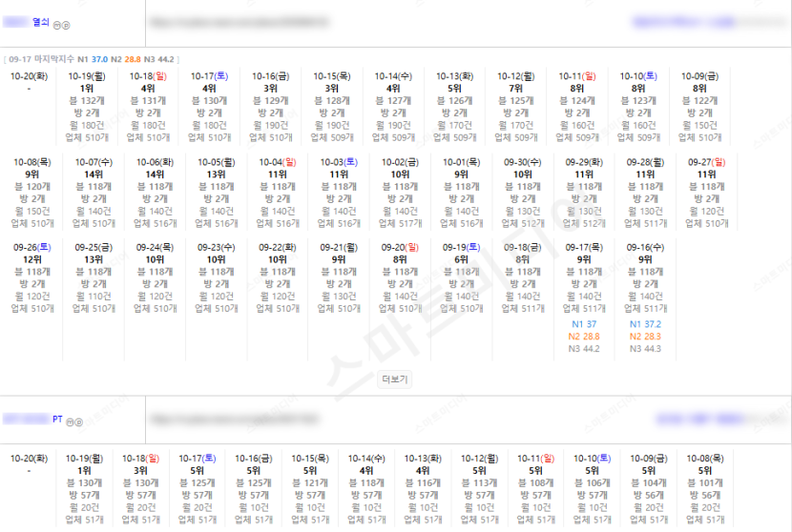Click the '7위' rank value
The width and height of the screenshot is (792, 532).
click(515, 89)
